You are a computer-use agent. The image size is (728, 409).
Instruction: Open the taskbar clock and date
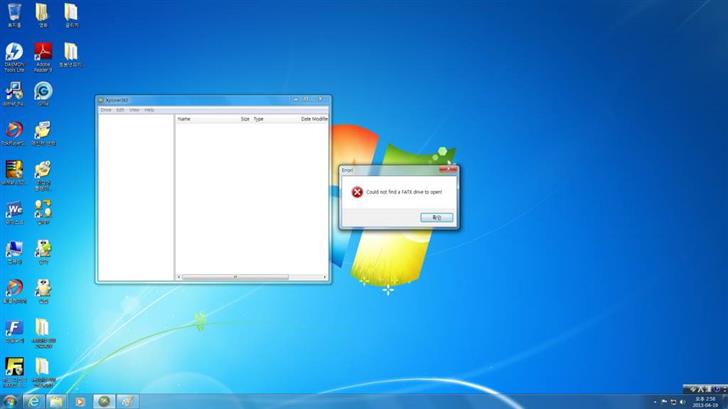click(705, 402)
